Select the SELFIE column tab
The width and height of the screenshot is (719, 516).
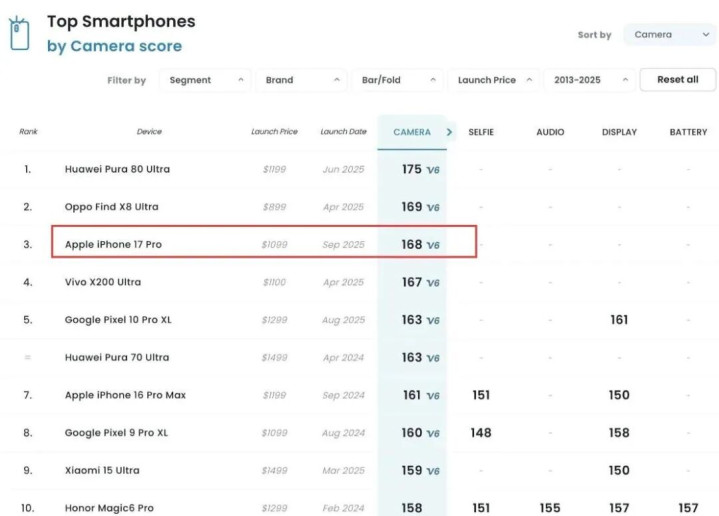[481, 132]
